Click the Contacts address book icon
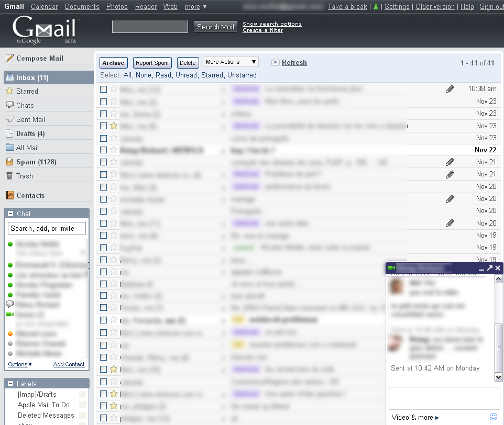This screenshot has width=504, height=425. click(10, 195)
